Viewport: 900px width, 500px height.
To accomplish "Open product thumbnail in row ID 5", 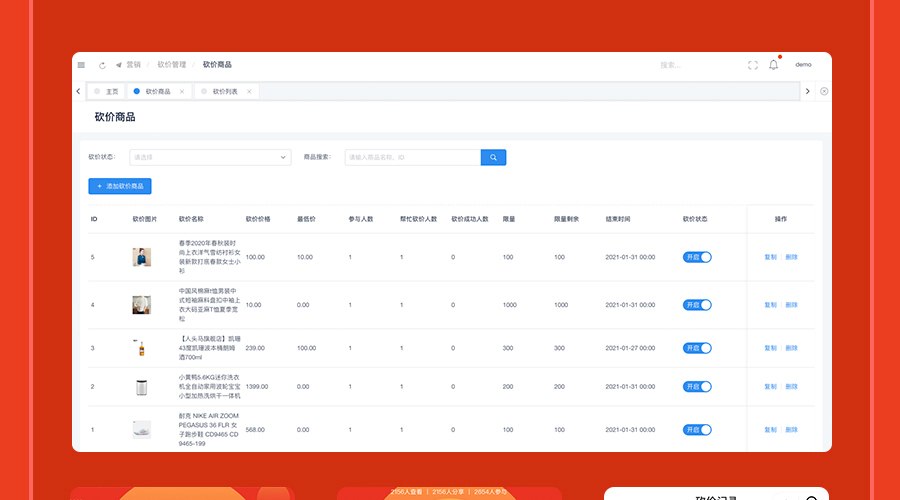I will [x=142, y=257].
